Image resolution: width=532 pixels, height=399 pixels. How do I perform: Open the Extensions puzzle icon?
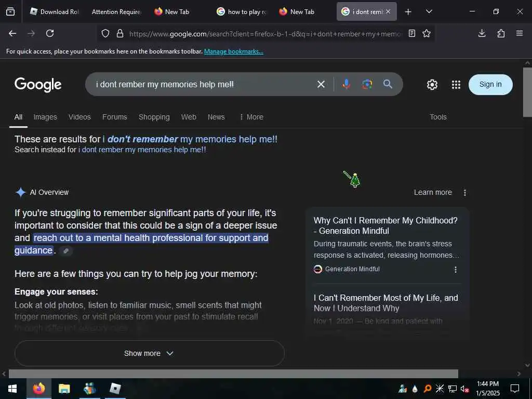coord(501,33)
